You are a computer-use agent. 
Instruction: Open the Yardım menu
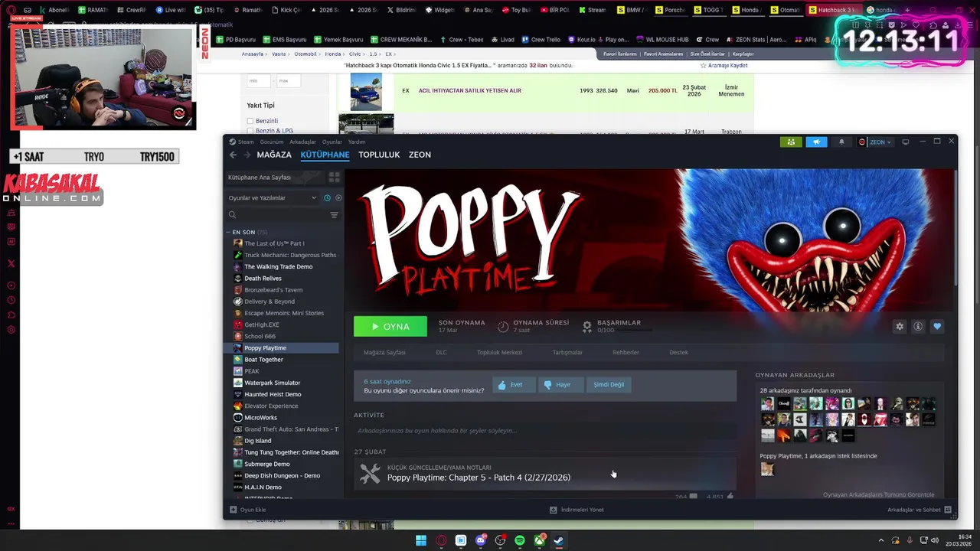coord(357,142)
